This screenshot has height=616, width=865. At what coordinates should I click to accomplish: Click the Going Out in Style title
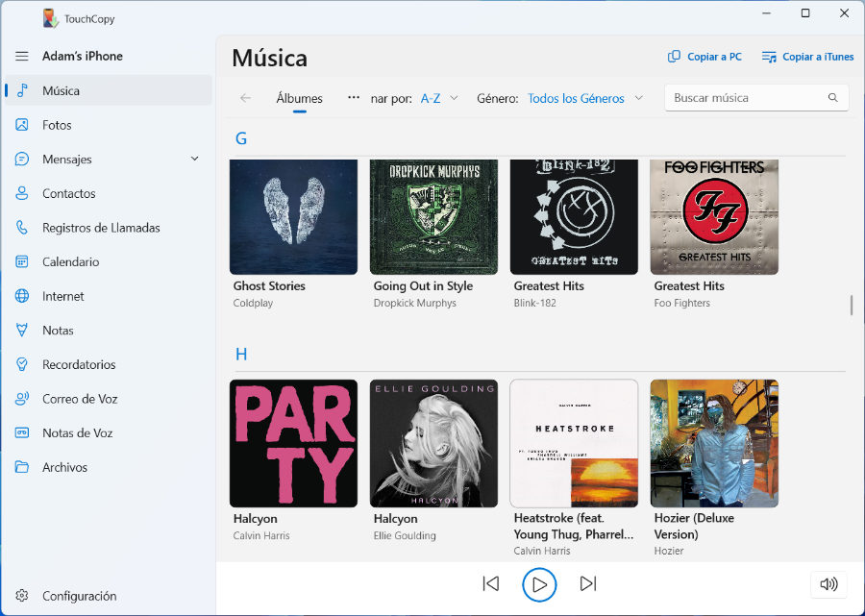(x=423, y=285)
